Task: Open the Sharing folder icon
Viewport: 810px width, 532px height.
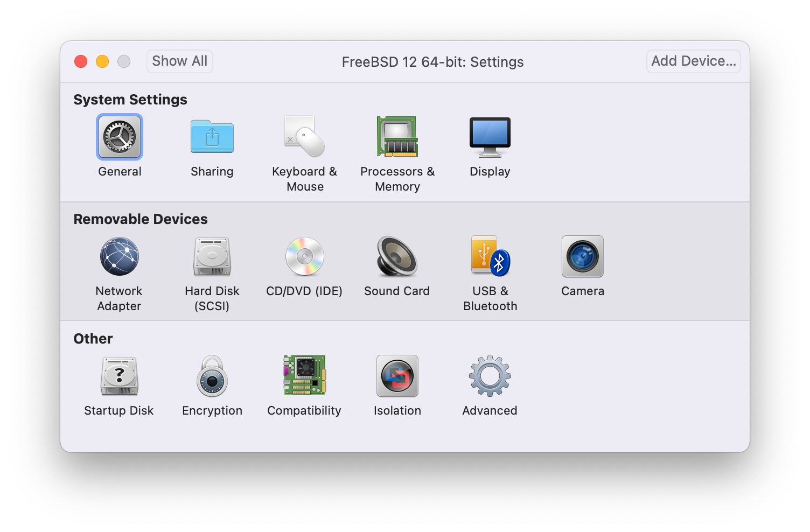Action: pos(212,137)
